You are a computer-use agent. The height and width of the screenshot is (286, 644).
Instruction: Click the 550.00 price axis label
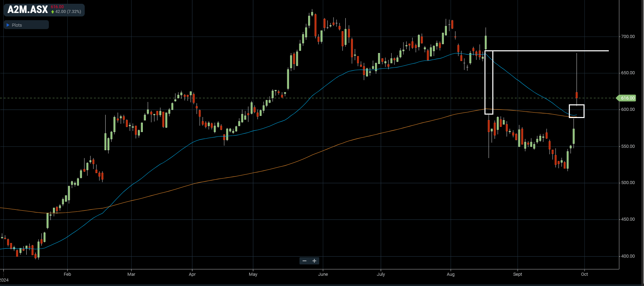pyautogui.click(x=628, y=146)
